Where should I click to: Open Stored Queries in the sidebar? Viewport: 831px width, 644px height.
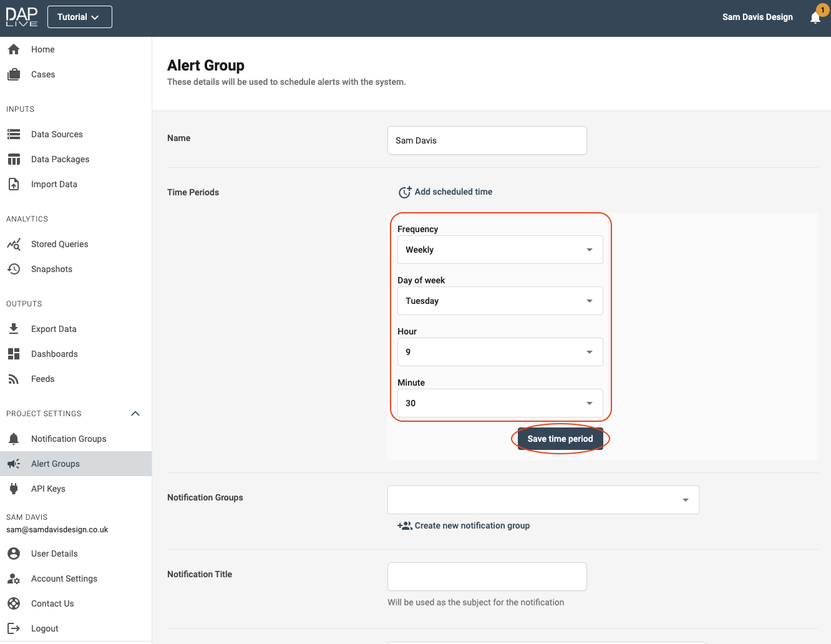click(59, 244)
